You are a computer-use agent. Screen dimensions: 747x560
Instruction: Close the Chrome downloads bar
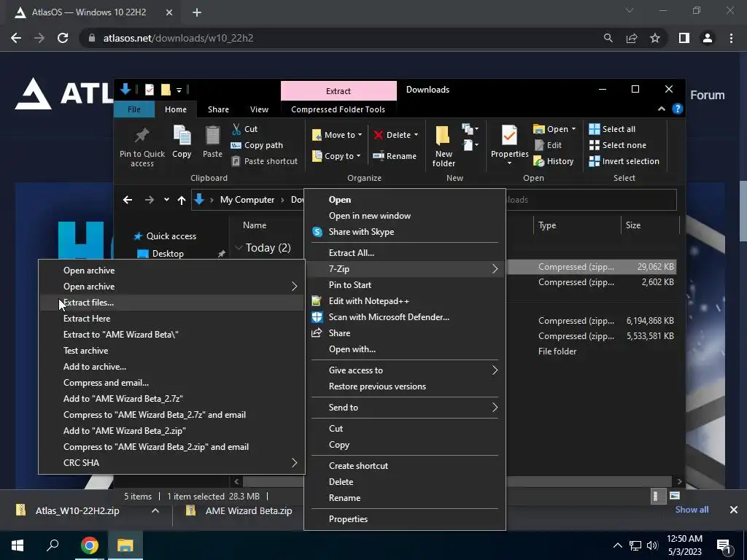(734, 510)
